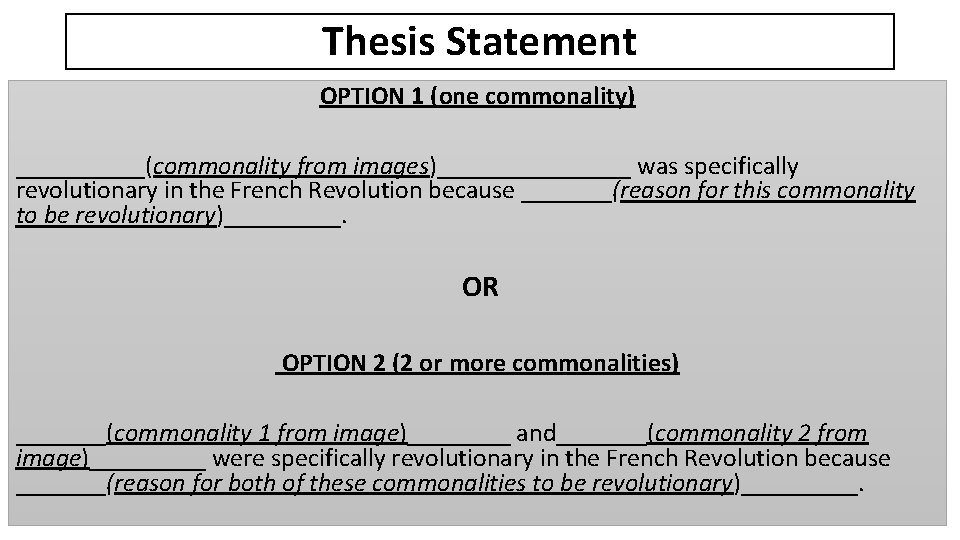Select the OPTION 2 (2 or more commonalities) heading

pyautogui.click(x=480, y=362)
